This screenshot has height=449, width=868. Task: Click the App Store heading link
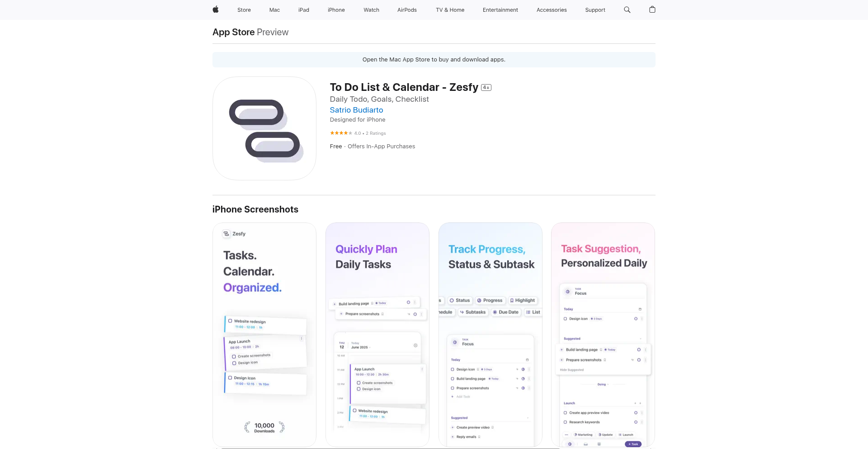tap(234, 32)
